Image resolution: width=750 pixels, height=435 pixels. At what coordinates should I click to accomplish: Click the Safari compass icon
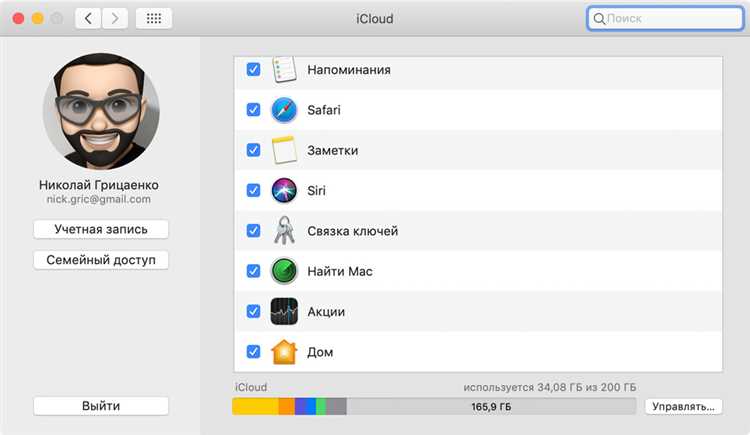point(284,110)
